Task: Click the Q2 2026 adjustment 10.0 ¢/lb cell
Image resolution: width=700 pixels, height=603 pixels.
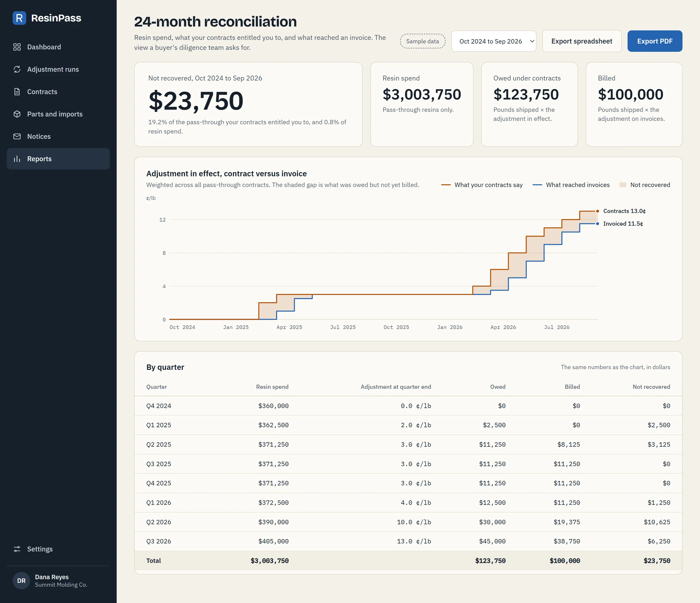Action: (414, 522)
